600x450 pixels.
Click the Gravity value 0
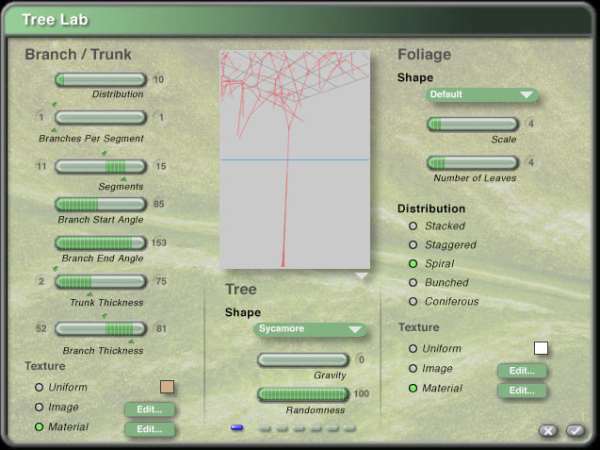[x=361, y=360]
